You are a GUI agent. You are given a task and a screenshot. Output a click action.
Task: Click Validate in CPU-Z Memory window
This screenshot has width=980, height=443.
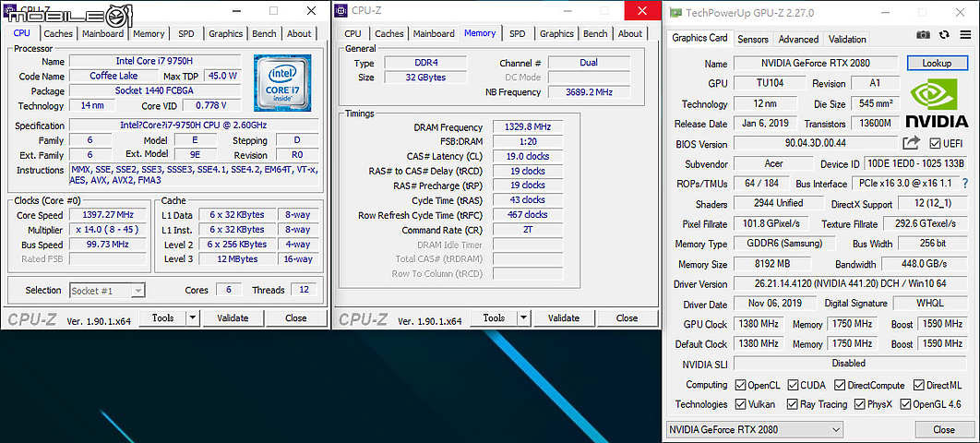564,318
